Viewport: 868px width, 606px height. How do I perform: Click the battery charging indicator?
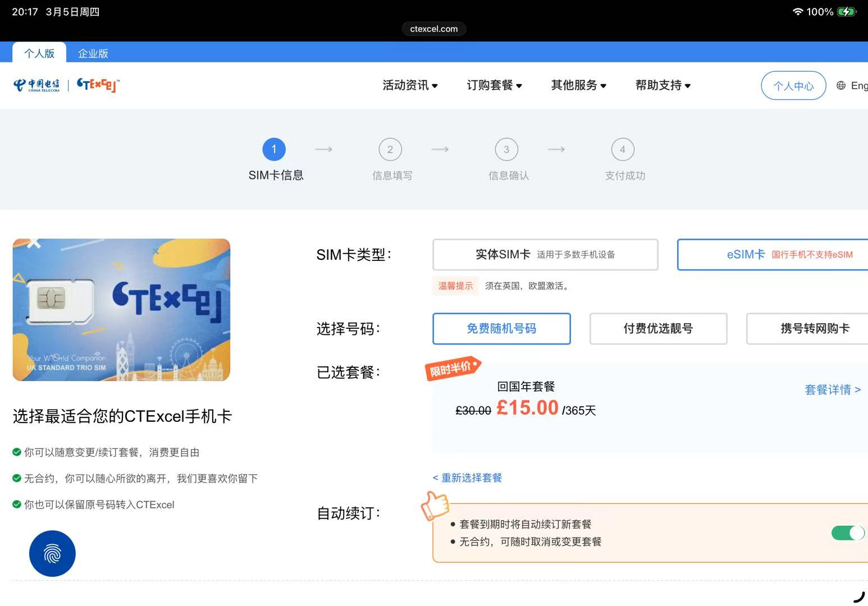click(x=846, y=11)
